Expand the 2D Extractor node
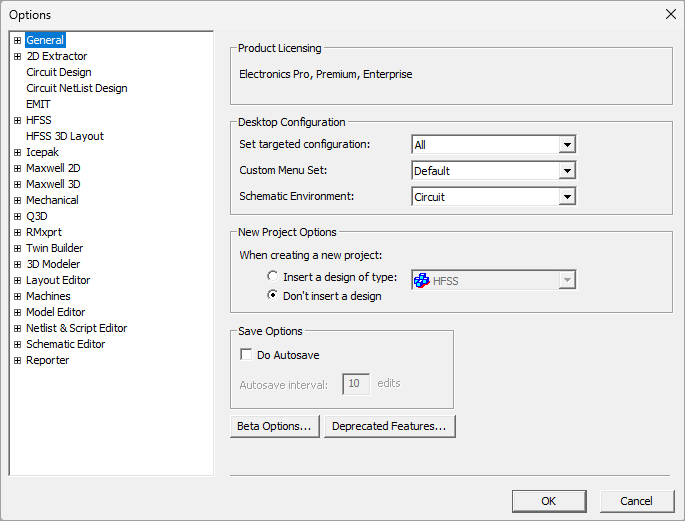 [17, 56]
